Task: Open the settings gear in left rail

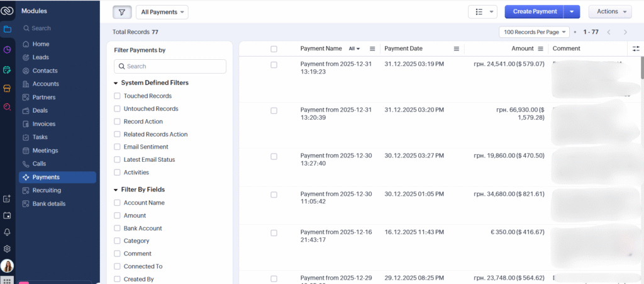Action: [7, 249]
